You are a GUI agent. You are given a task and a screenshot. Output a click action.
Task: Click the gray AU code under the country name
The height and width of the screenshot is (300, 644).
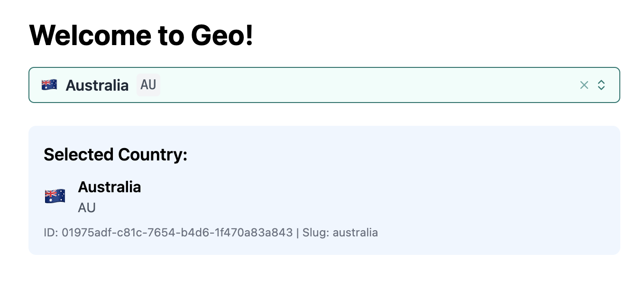(x=87, y=207)
